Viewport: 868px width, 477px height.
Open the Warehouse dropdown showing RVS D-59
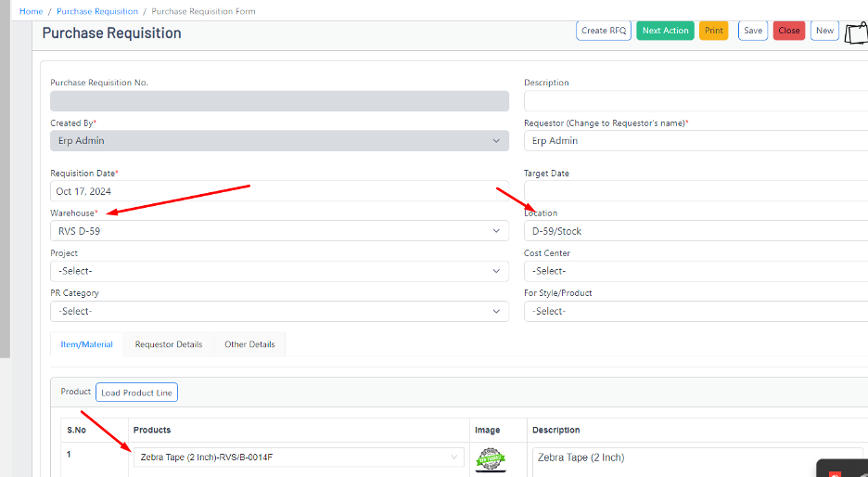pos(278,231)
